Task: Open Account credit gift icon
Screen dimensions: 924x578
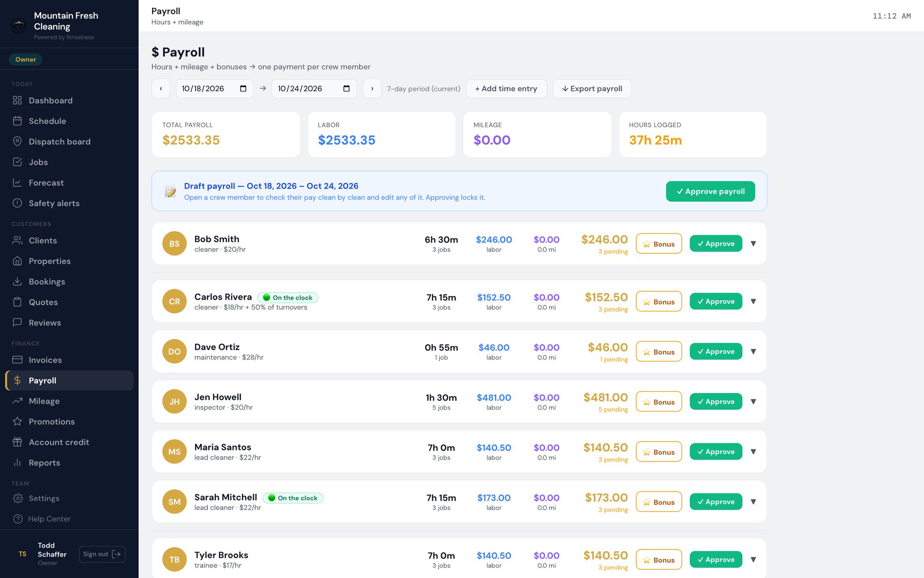Action: click(x=18, y=443)
